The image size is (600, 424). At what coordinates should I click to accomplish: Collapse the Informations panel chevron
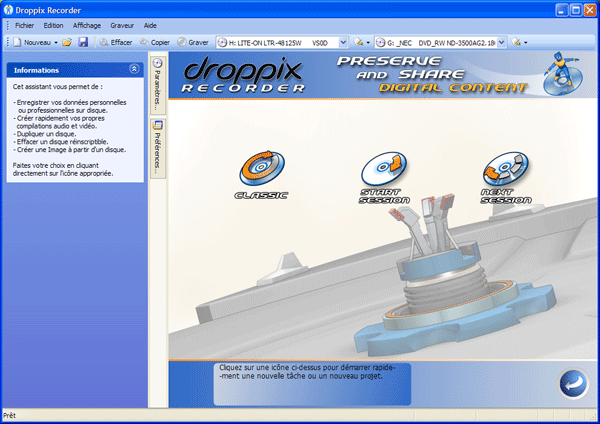pos(134,69)
